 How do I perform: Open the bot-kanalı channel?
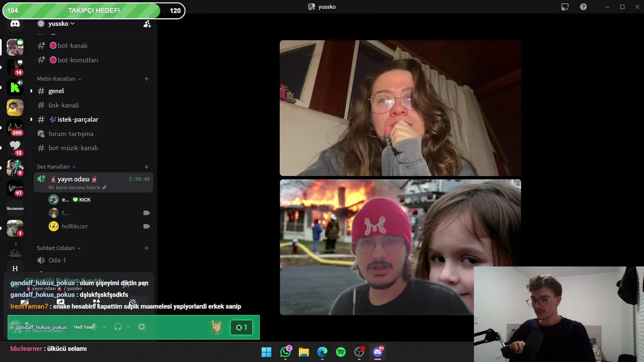pos(93,46)
